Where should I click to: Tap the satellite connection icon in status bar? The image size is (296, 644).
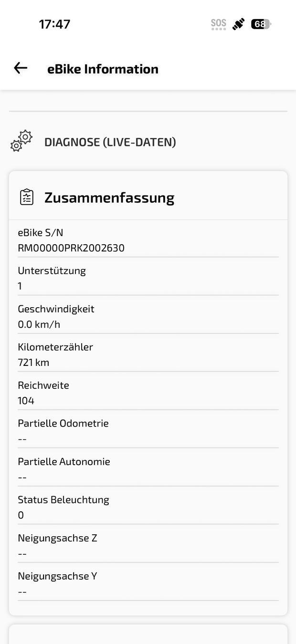(239, 24)
